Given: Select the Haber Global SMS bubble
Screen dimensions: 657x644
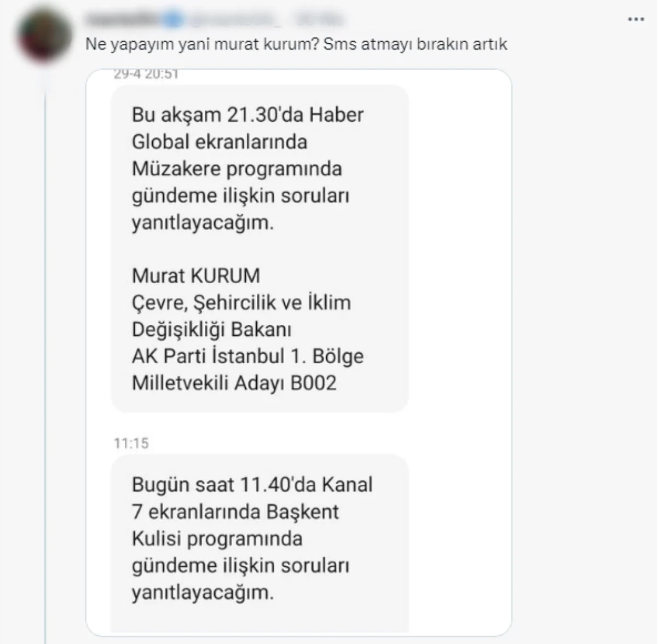Looking at the screenshot, I should point(260,248).
